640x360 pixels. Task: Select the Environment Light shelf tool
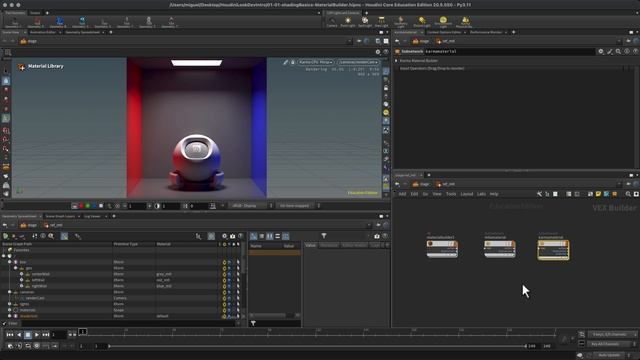(x=443, y=22)
